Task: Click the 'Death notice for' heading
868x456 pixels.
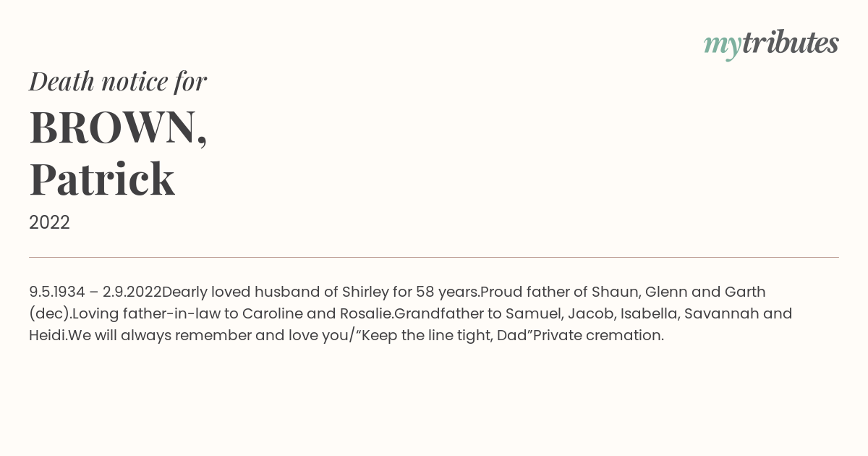Action: point(118,81)
